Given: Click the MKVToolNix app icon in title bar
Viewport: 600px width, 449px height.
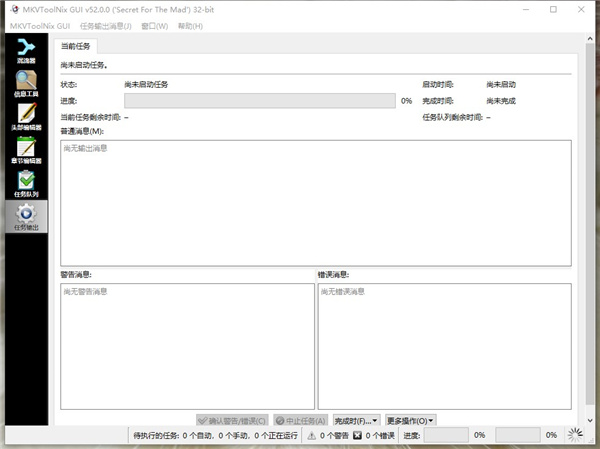Looking at the screenshot, I should coord(15,10).
